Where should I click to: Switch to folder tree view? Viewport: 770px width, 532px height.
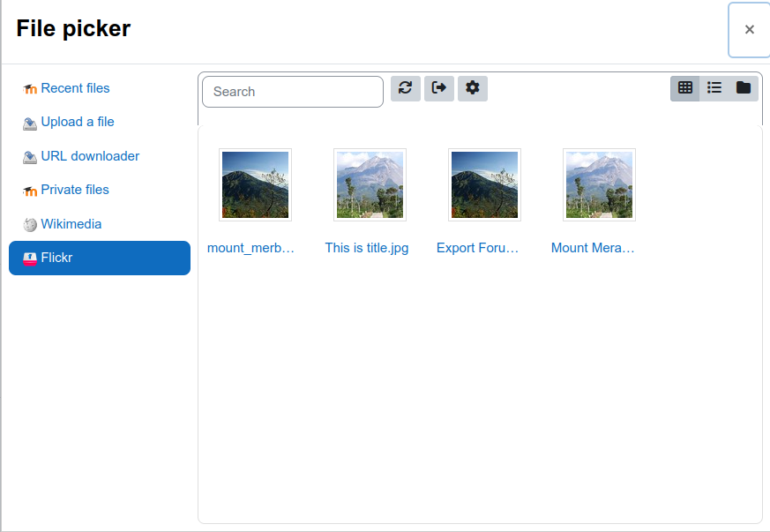click(744, 88)
